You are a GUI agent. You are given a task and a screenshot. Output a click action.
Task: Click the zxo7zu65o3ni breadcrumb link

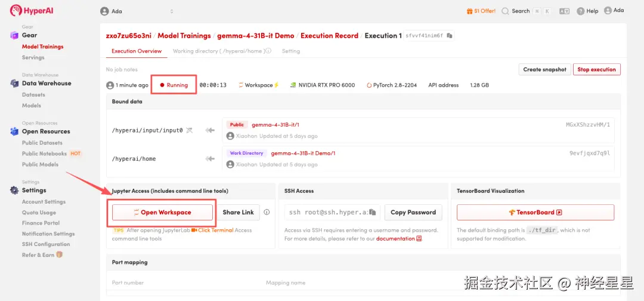tap(129, 36)
